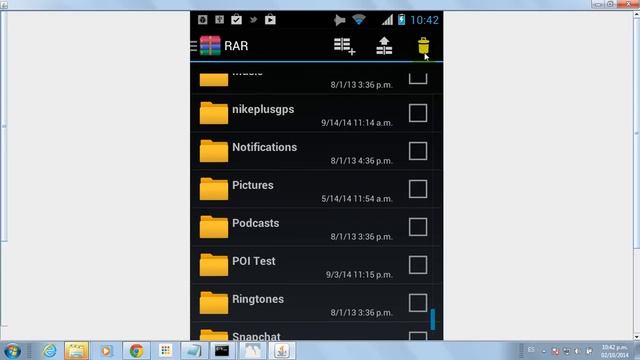Launch Google Chrome from the taskbar
The width and height of the screenshot is (640, 360).
(136, 351)
